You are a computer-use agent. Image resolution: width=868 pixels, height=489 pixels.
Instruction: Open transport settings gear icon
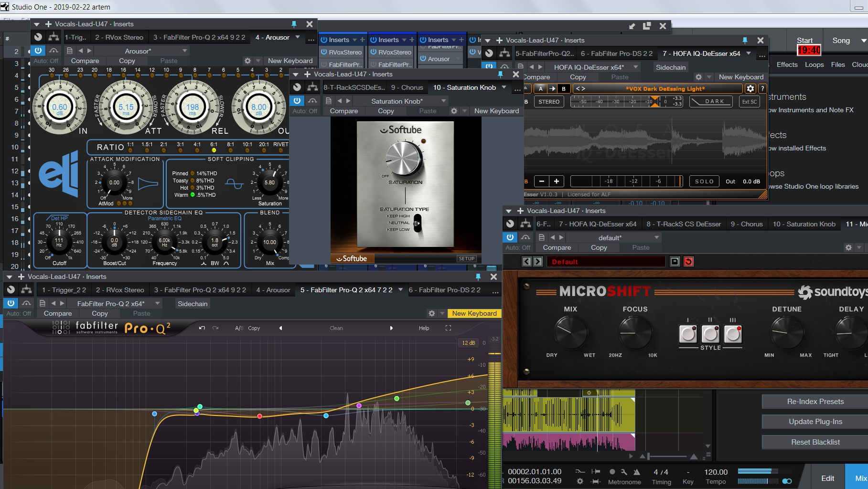[x=580, y=481]
